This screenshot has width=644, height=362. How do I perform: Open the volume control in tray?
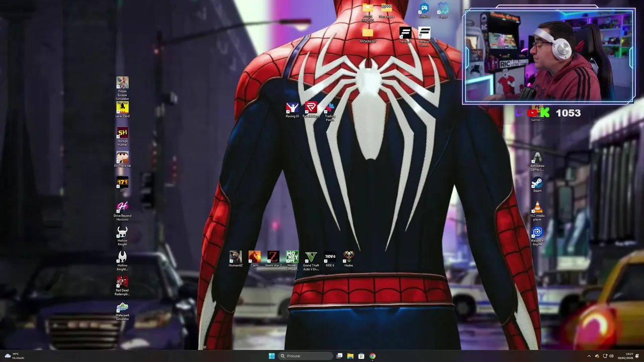pyautogui.click(x=611, y=356)
